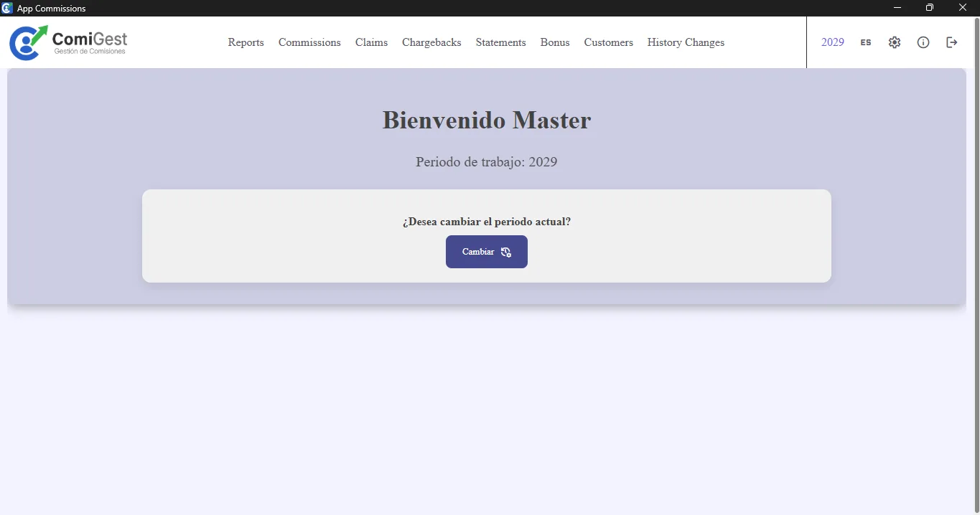Click the 2029 period link in header
This screenshot has height=515, width=980.
(x=833, y=42)
